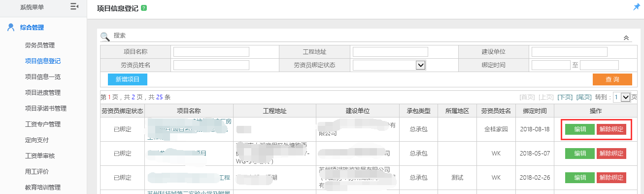Collapse search panel with double chevron
Image resolution: width=644 pixels, height=194 pixels.
click(626, 38)
